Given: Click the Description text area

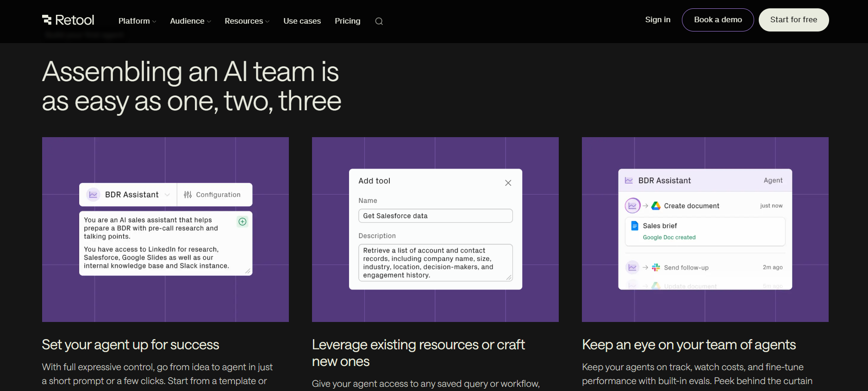Looking at the screenshot, I should (435, 263).
